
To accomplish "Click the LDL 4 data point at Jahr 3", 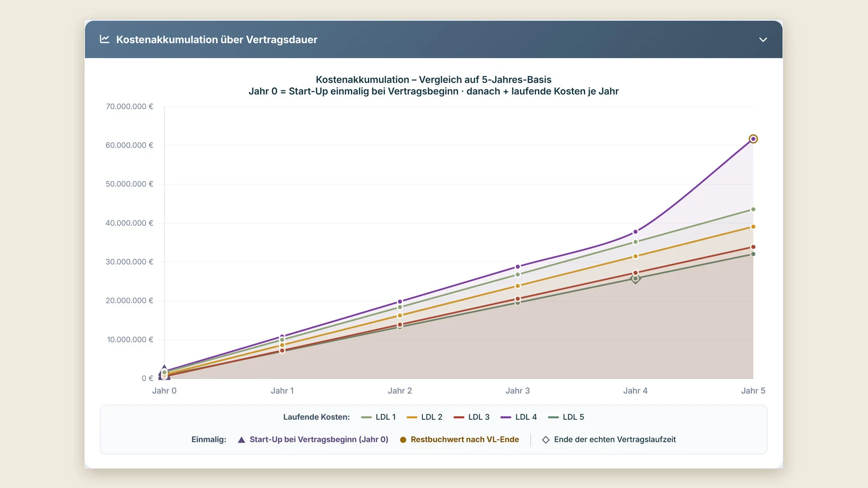I will click(x=518, y=267).
